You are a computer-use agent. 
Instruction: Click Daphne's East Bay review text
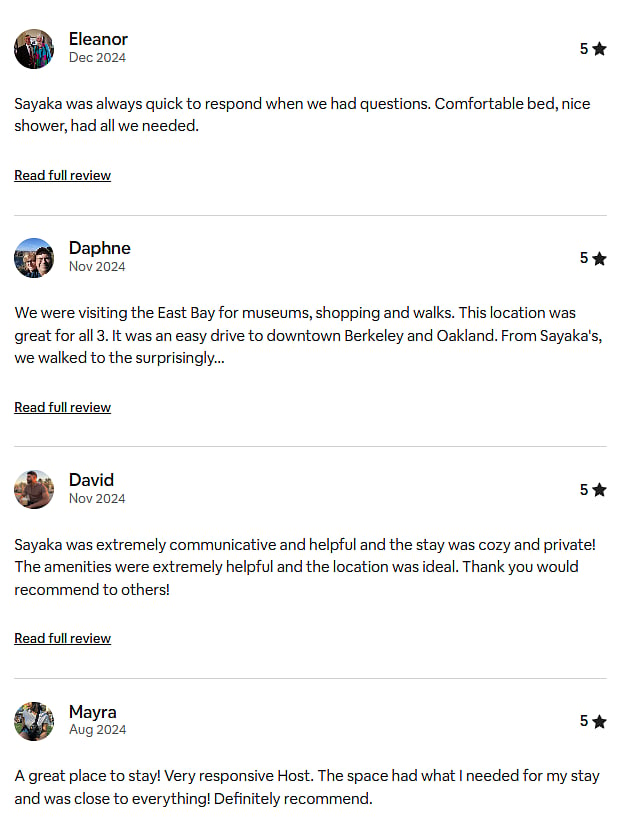pyautogui.click(x=308, y=335)
